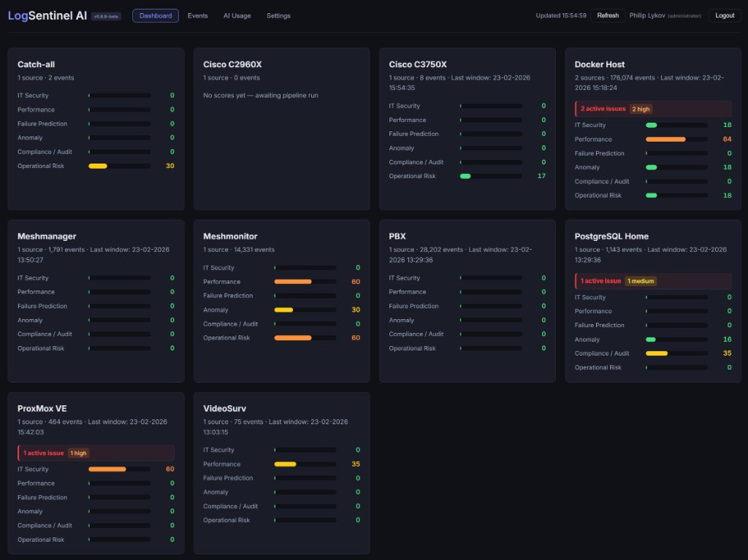
Task: Switch to the AI Usage section
Action: point(237,15)
